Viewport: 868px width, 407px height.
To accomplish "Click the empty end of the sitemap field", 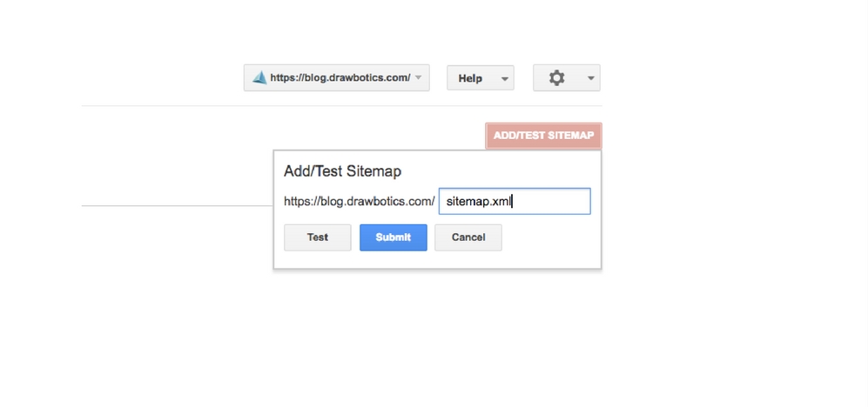I will point(557,202).
